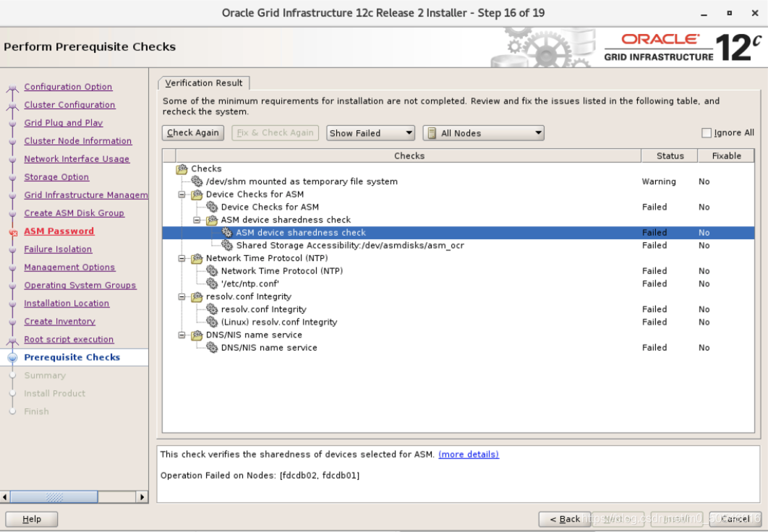Collapse the ASM device sharedness check group
Screen dimensions: 768x532
[x=197, y=220]
